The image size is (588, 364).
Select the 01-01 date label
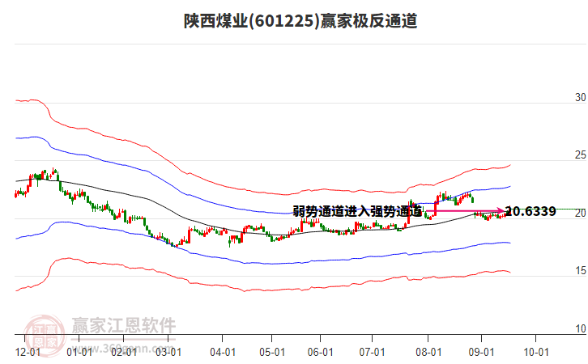point(79,353)
